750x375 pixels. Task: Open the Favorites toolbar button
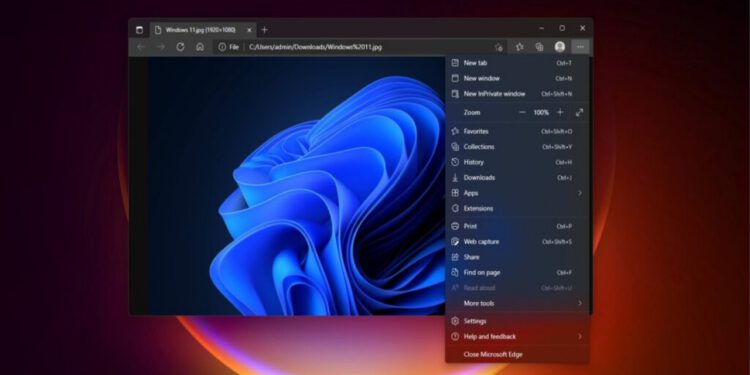pos(519,47)
